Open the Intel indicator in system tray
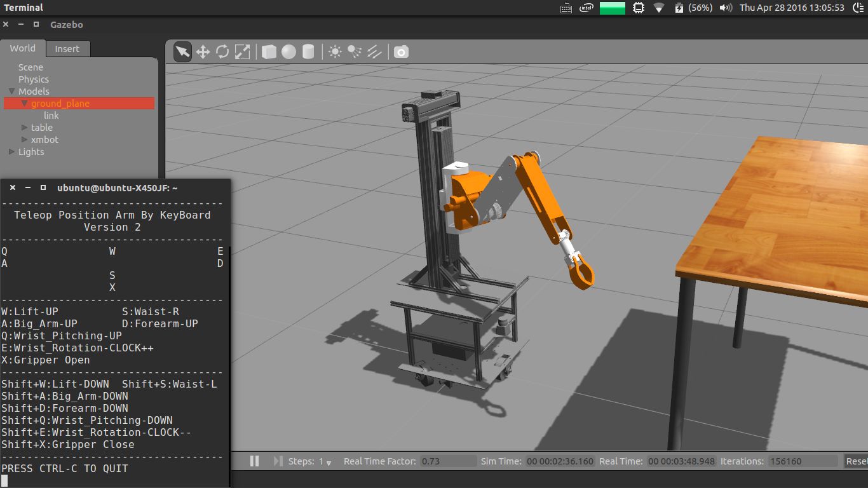This screenshot has width=868, height=488. tap(586, 8)
